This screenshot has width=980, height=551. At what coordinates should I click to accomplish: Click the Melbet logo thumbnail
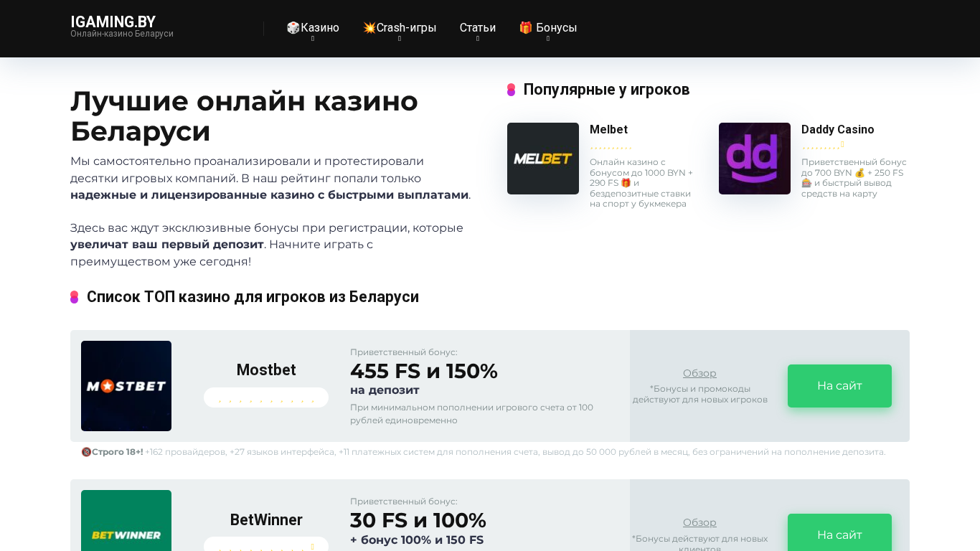(x=543, y=159)
